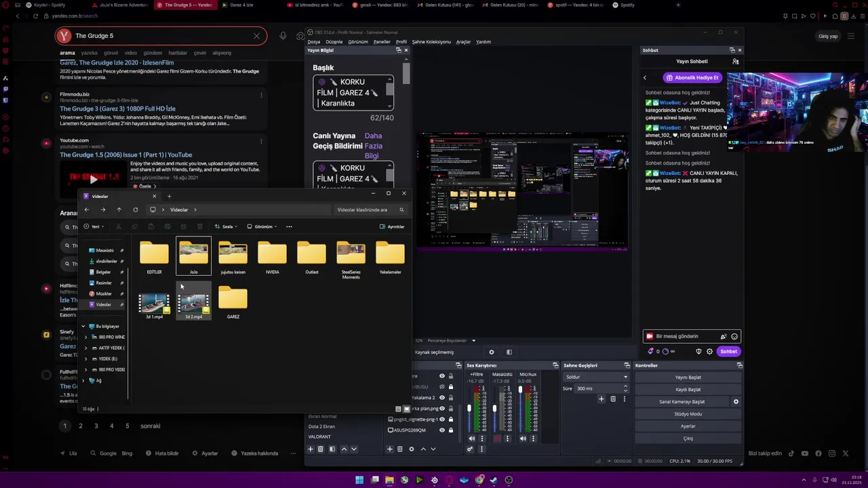Image resolution: width=868 pixels, height=488 pixels.
Task: Toggle the Ayrıntılar details pane in Explorer
Action: point(392,226)
